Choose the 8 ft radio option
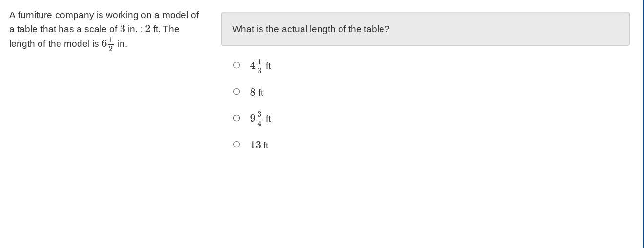Viewport: 644px width, 248px height. (x=236, y=92)
